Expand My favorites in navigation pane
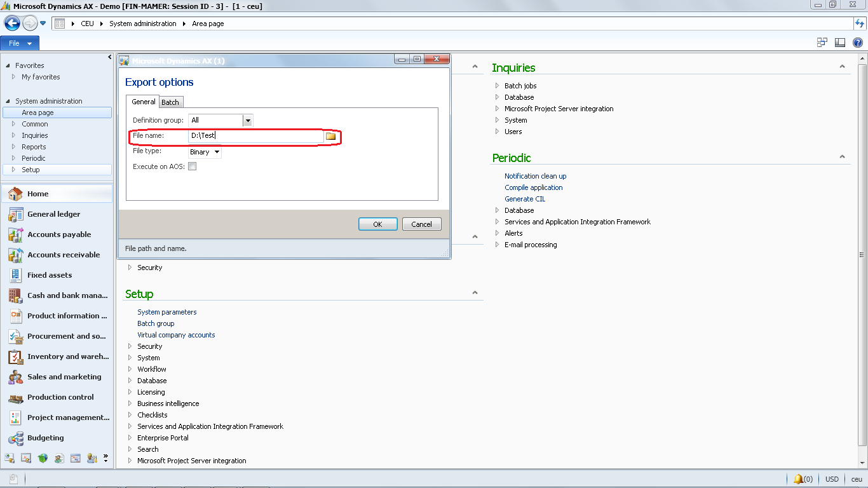This screenshot has width=868, height=488. (14, 77)
